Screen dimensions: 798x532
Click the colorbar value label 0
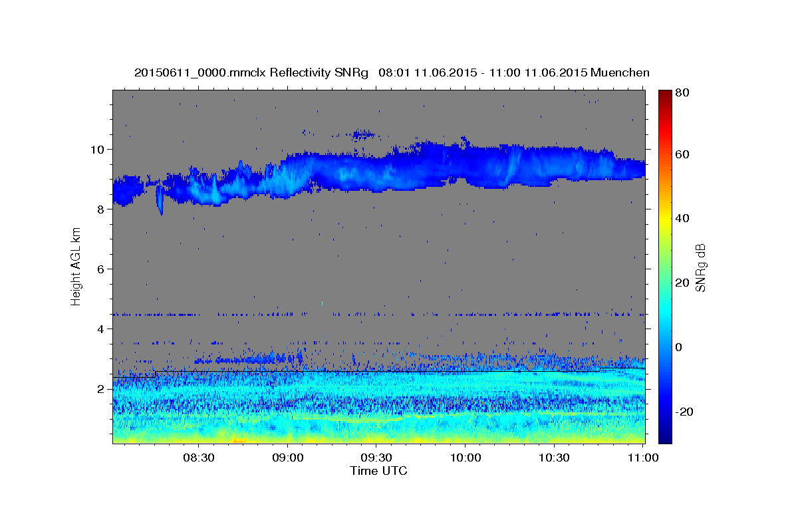pos(679,347)
